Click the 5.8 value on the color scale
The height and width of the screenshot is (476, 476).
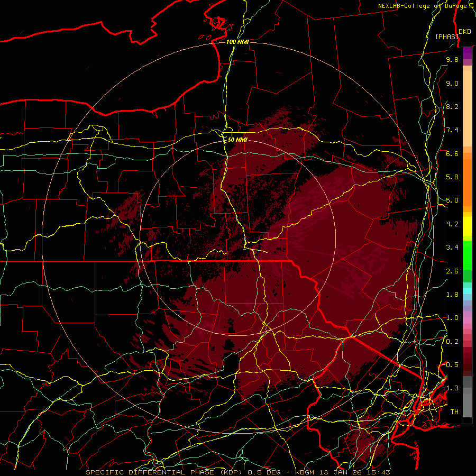(x=452, y=177)
